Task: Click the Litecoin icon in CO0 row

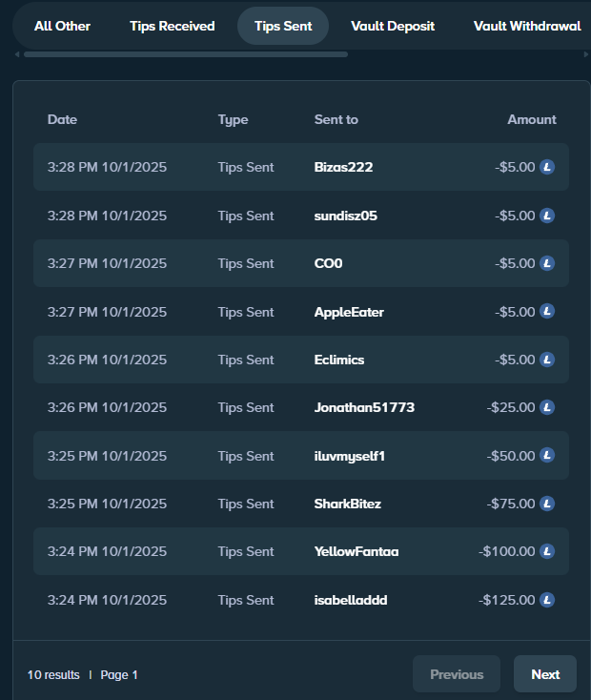Action: click(547, 263)
